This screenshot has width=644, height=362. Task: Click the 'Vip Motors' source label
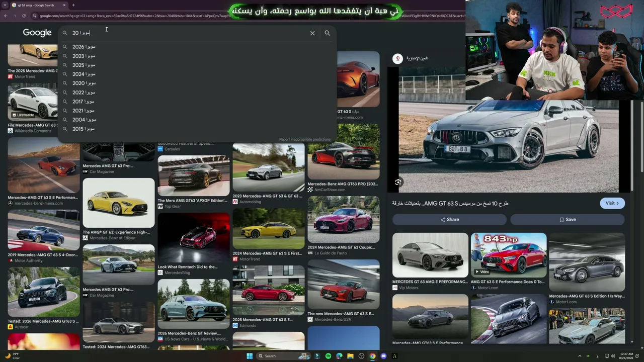(x=409, y=288)
